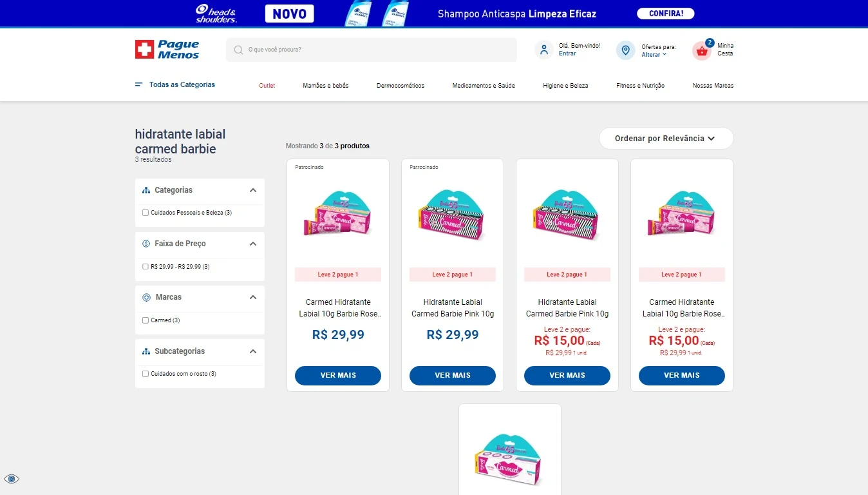This screenshot has width=868, height=495.
Task: Click the search magnifier icon
Action: click(238, 50)
